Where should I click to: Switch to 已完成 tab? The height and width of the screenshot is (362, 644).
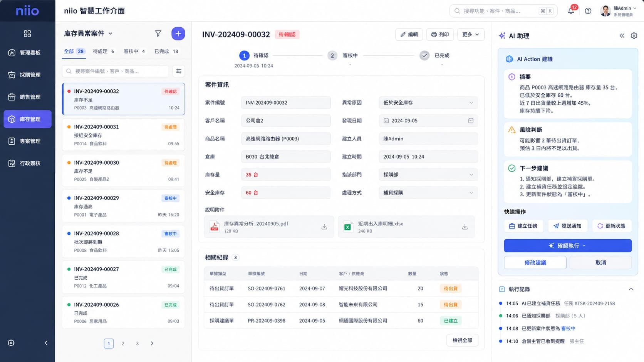[166, 51]
